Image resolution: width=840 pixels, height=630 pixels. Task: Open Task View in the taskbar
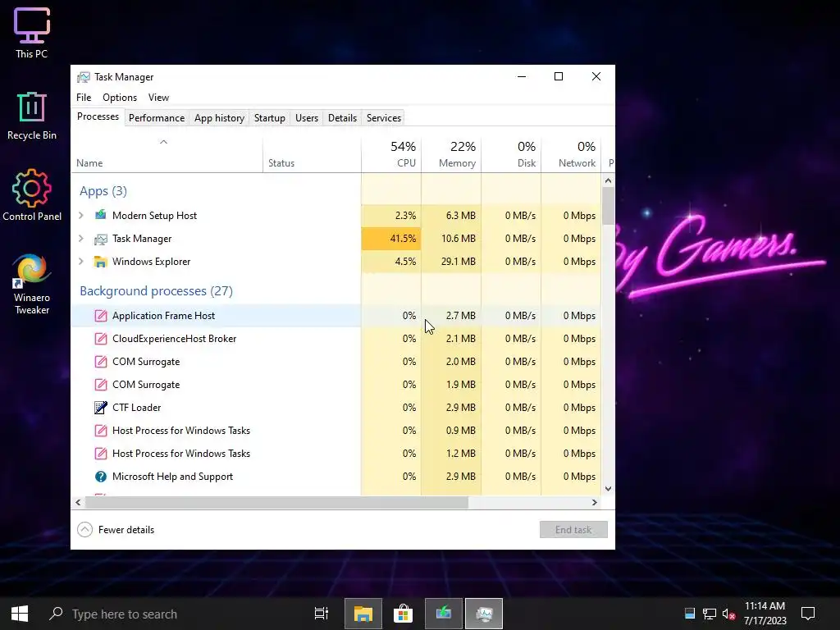pos(322,614)
